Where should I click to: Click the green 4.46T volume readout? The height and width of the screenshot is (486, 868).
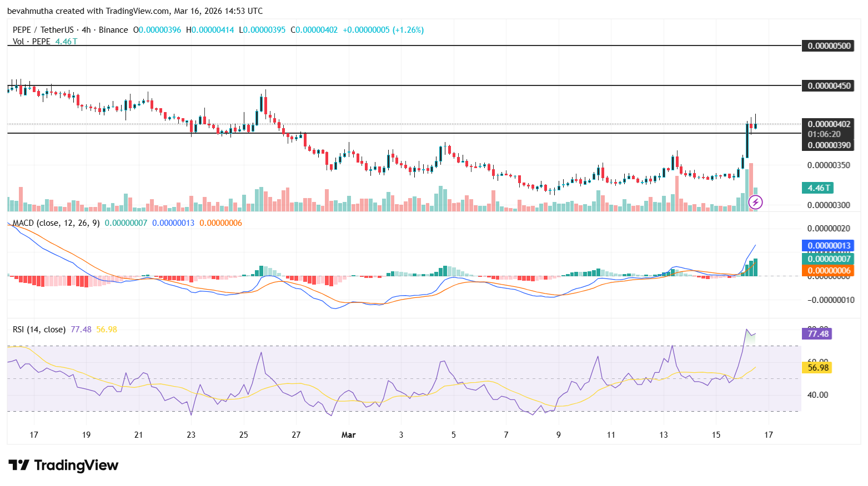pos(817,188)
